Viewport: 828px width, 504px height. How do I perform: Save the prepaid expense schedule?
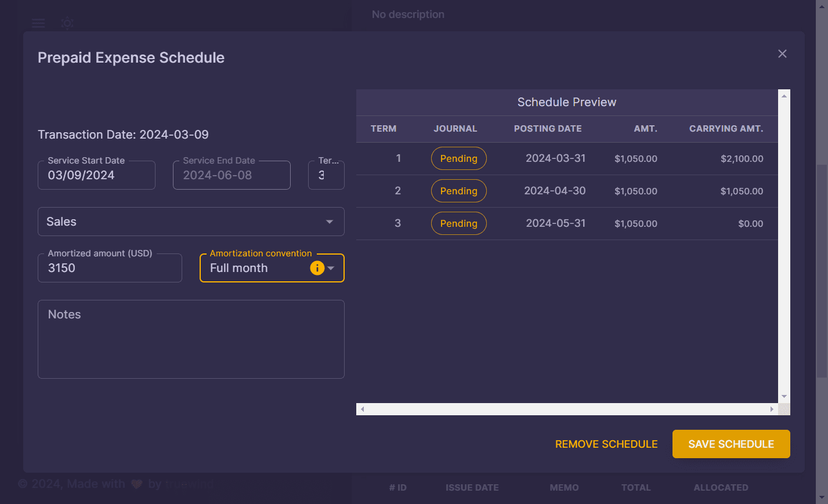731,444
